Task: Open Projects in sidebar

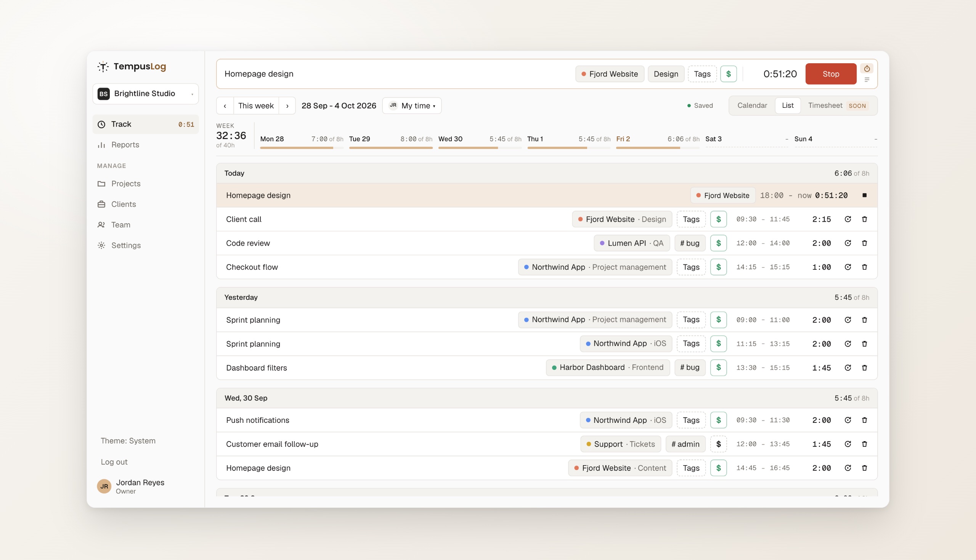Action: (146, 184)
